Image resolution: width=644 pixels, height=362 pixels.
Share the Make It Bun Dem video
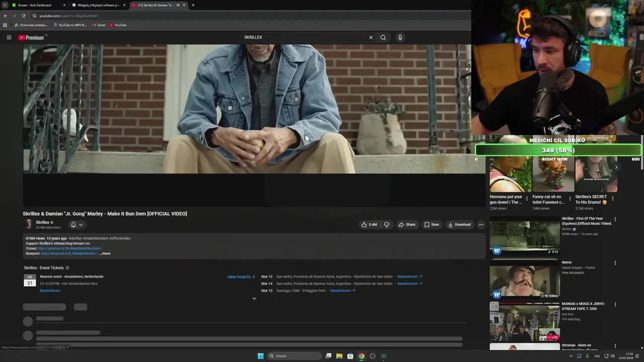pos(407,225)
